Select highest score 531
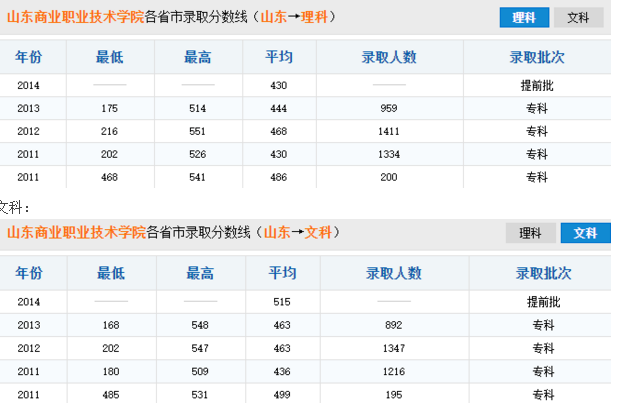619x414 pixels. tap(200, 395)
